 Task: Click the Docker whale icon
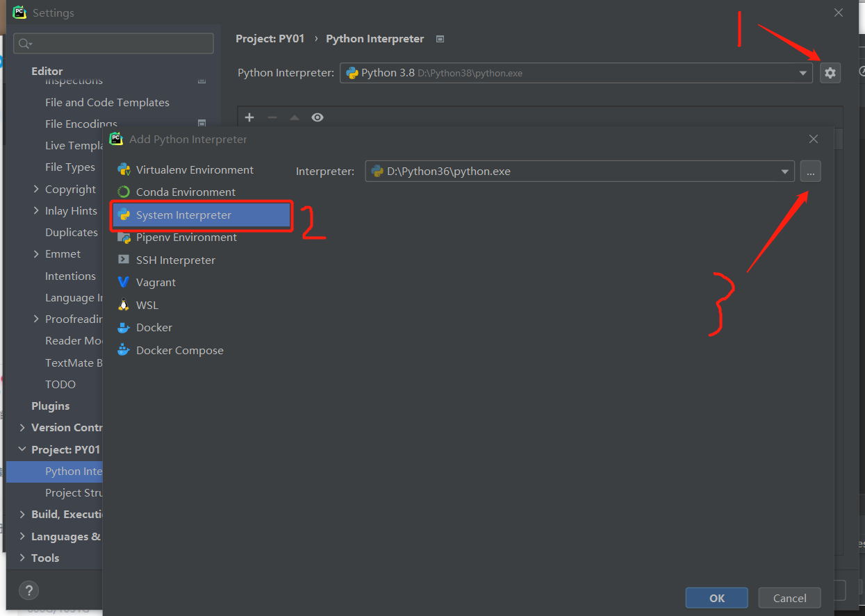point(124,327)
